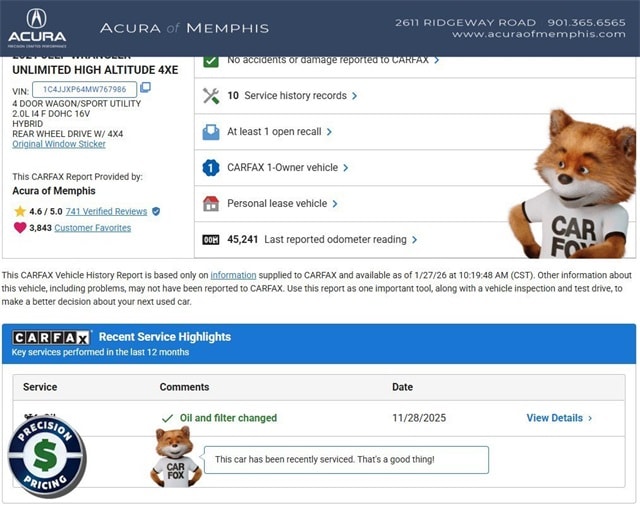The width and height of the screenshot is (640, 506).
Task: Click the personal lease house icon
Action: [211, 204]
